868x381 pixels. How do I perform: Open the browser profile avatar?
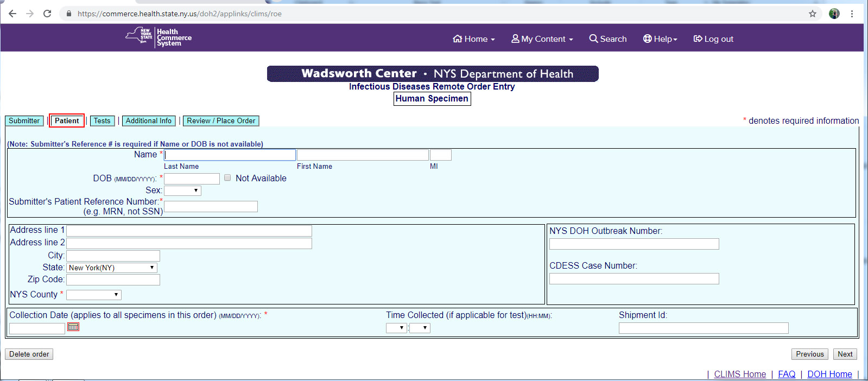[x=834, y=14]
